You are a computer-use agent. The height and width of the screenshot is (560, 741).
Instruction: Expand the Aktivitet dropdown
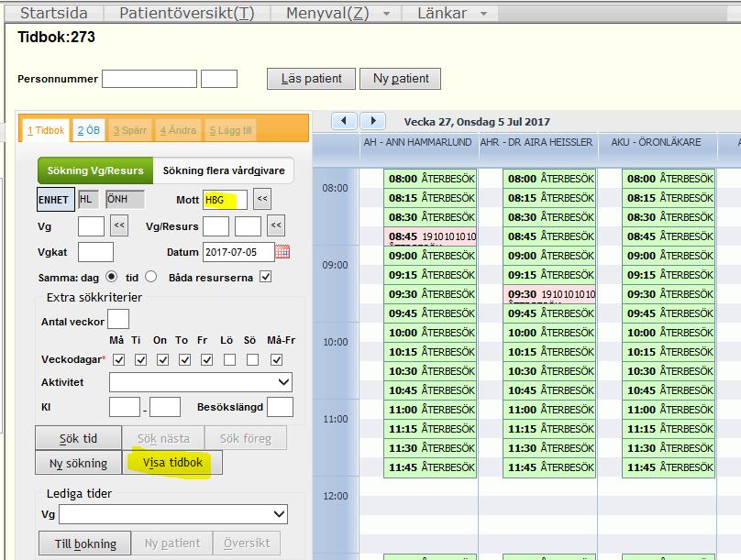283,382
